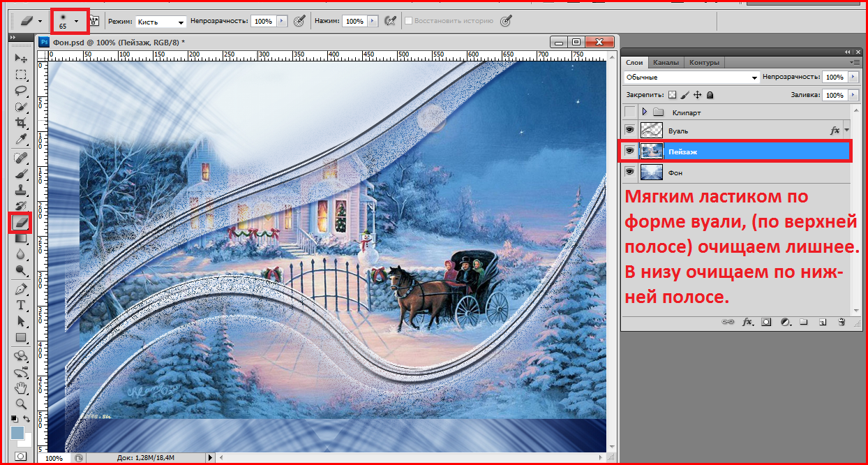
Task: Select the Brush tool
Action: (x=21, y=173)
